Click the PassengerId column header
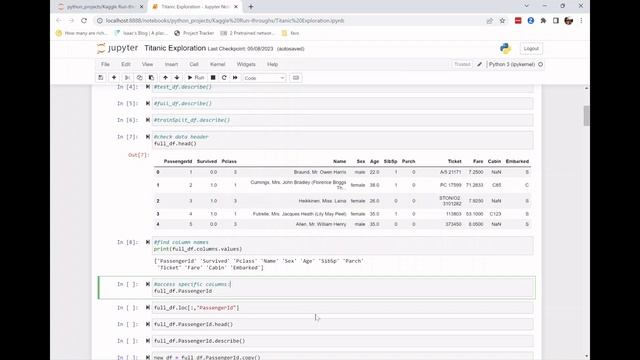This screenshot has height=360, width=640. click(x=178, y=161)
